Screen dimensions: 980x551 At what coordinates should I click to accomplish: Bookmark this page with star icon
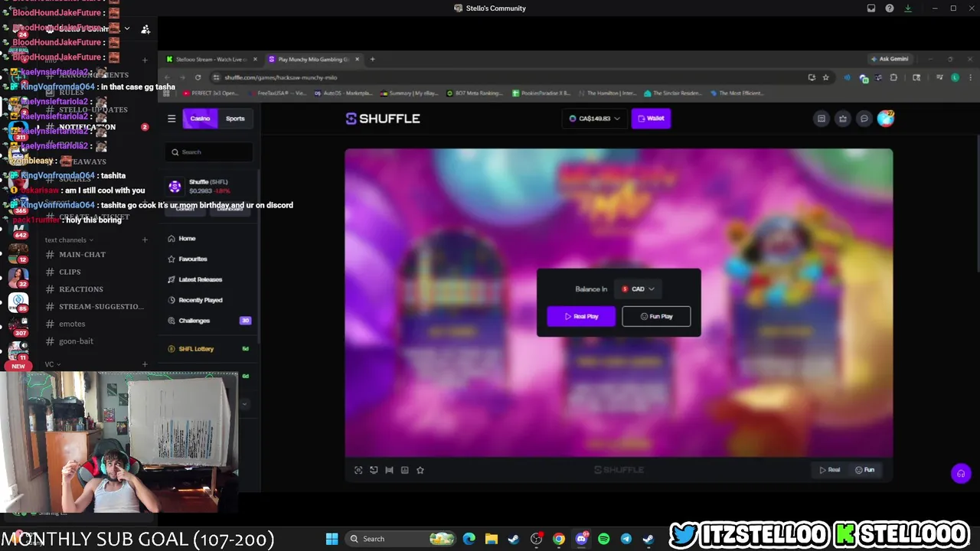coord(825,77)
